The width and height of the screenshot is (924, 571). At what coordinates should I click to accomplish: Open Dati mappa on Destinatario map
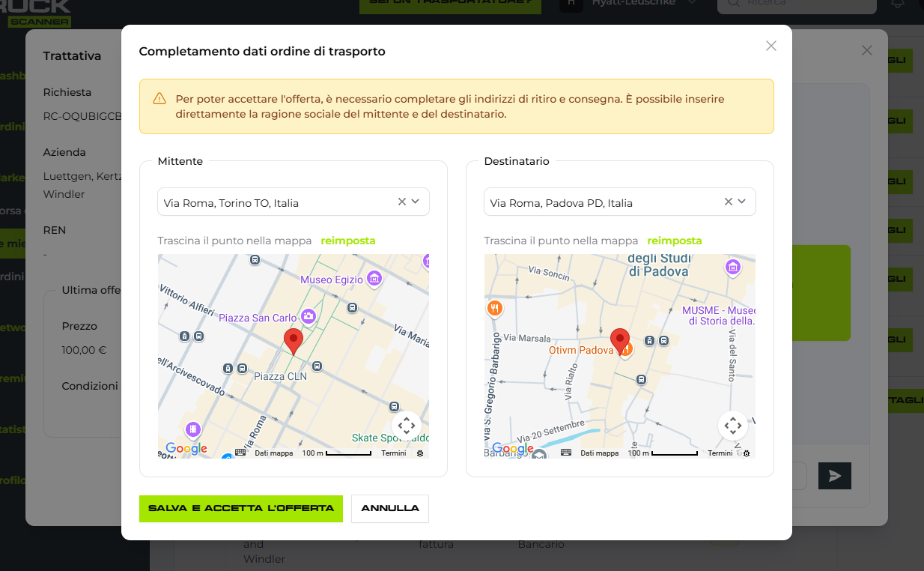click(600, 453)
